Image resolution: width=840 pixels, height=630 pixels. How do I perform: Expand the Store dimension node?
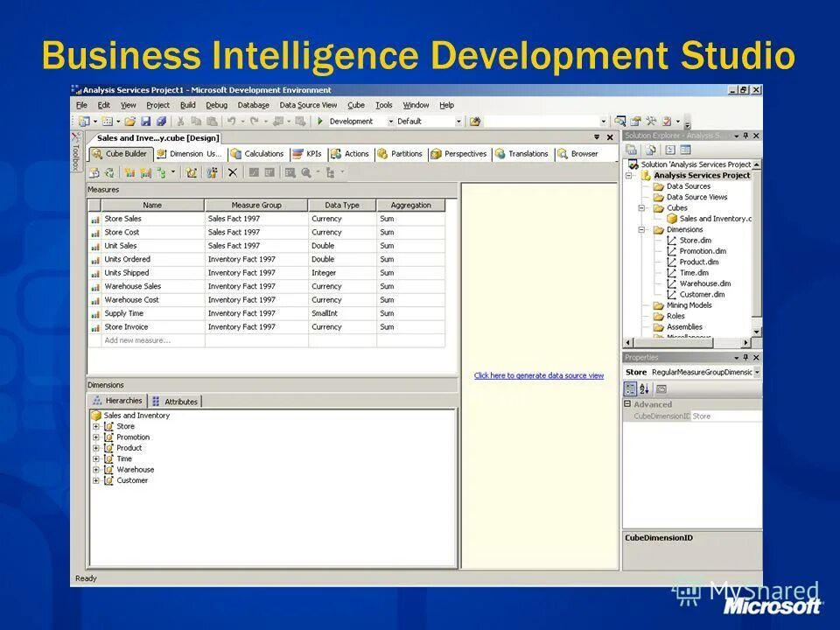pyautogui.click(x=96, y=426)
